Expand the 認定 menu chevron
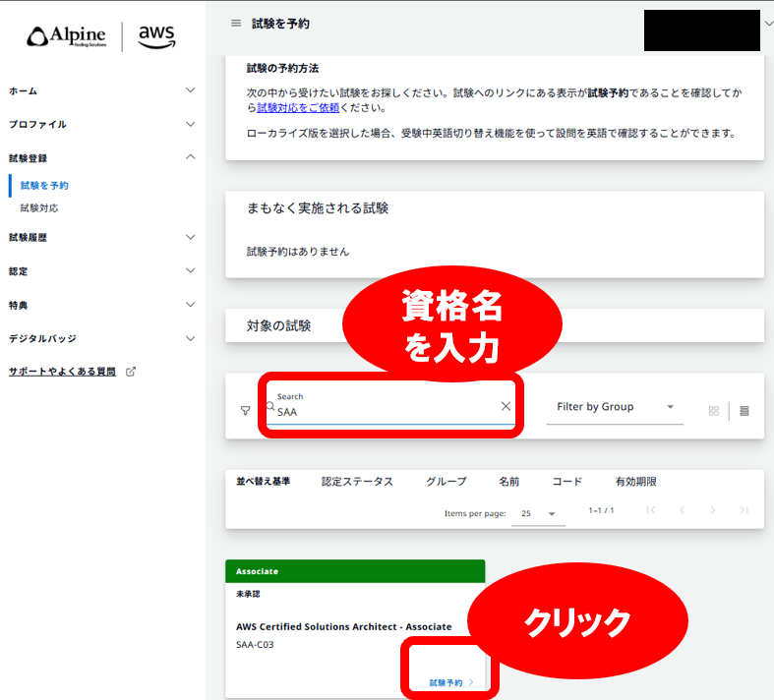This screenshot has height=700, width=774. [190, 270]
